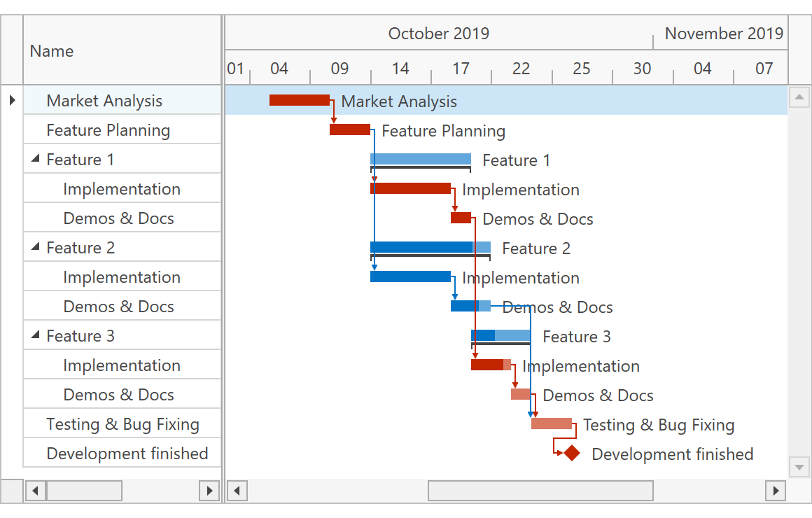Select the Feature 3 Implementation bar
Viewport: 812px width, 518px height.
coord(491,365)
